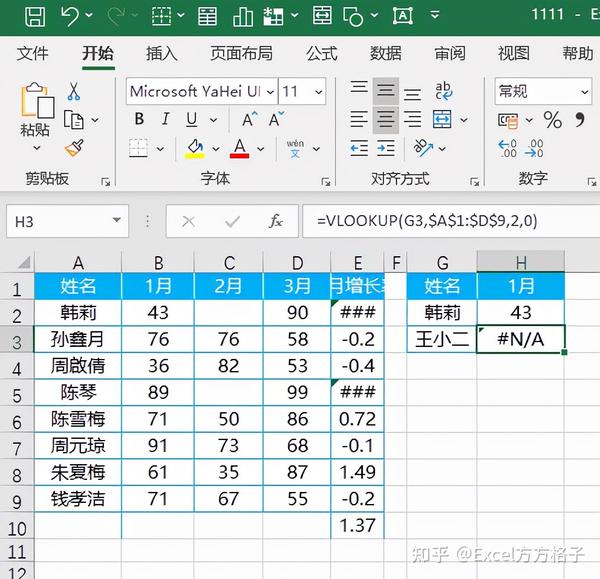Select cell H3 showing #N/A
This screenshot has width=600, height=579.
pos(521,339)
